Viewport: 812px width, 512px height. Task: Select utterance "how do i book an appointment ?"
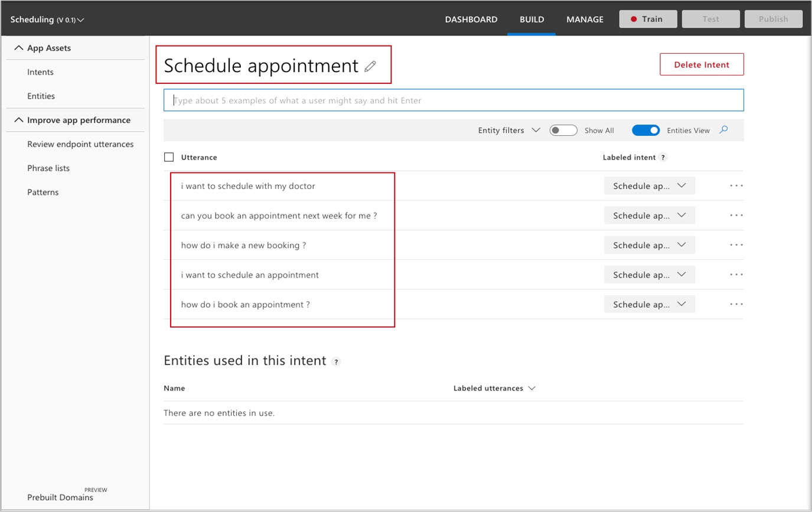point(245,304)
